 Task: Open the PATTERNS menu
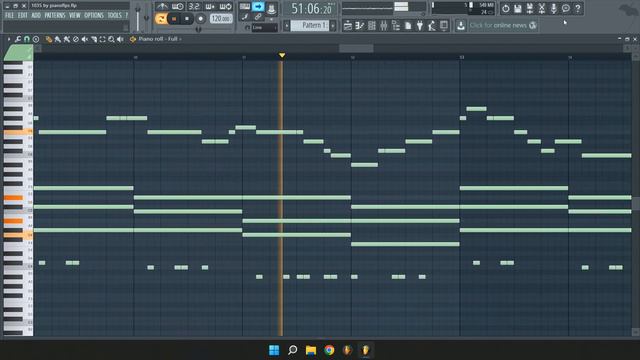coord(55,16)
